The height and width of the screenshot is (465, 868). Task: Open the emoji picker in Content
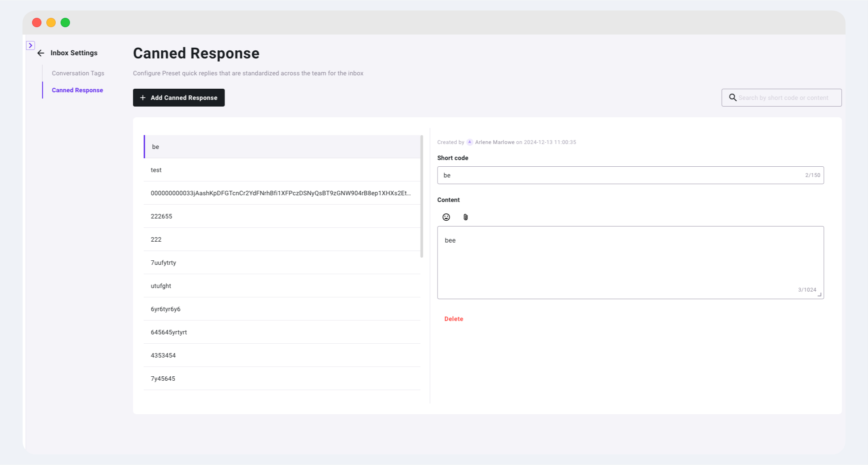coord(446,217)
